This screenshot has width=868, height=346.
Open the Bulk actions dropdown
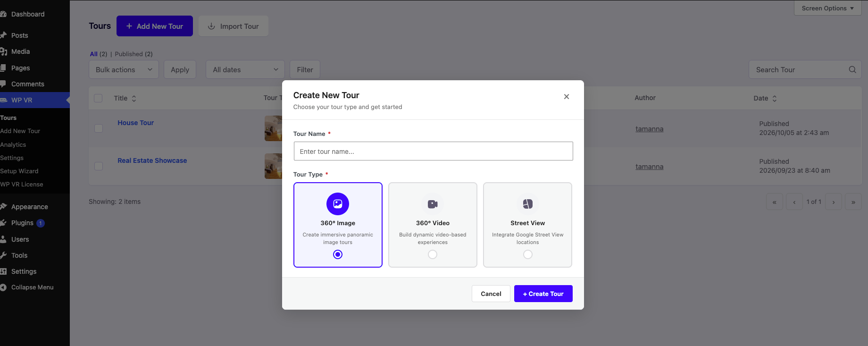point(124,69)
